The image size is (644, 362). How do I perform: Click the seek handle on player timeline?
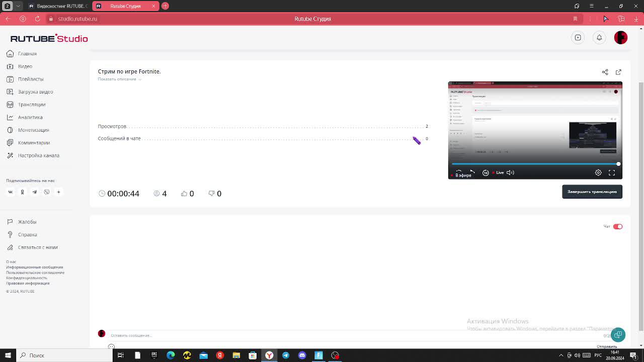click(x=618, y=164)
